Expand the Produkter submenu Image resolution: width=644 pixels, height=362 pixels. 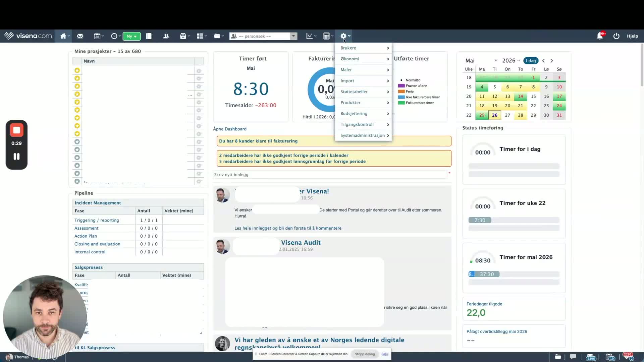pyautogui.click(x=363, y=103)
